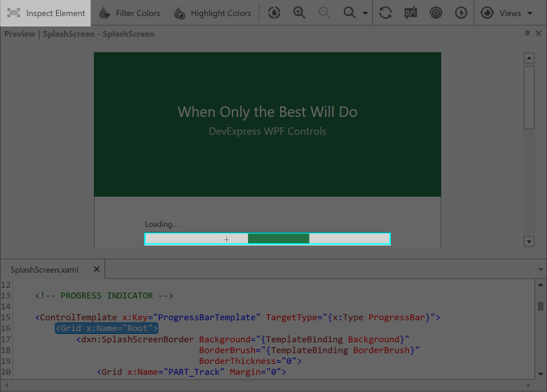Switch to the SplashScreen.xaml tab
The height and width of the screenshot is (392, 547).
(x=44, y=269)
